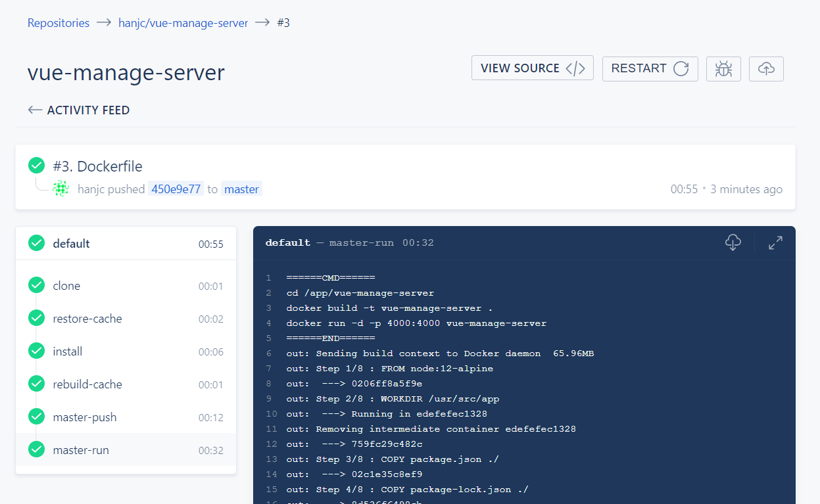The image size is (820, 504).
Task: Click the bug debug icon button
Action: 723,68
